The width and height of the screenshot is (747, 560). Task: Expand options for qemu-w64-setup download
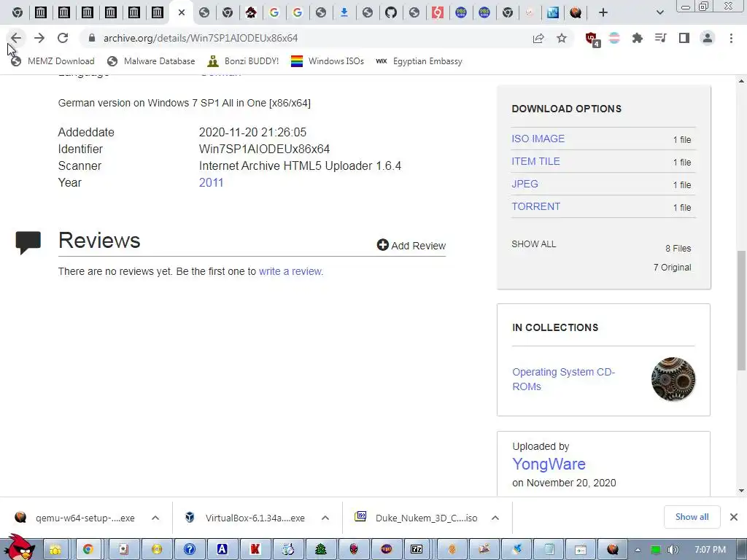click(x=155, y=518)
